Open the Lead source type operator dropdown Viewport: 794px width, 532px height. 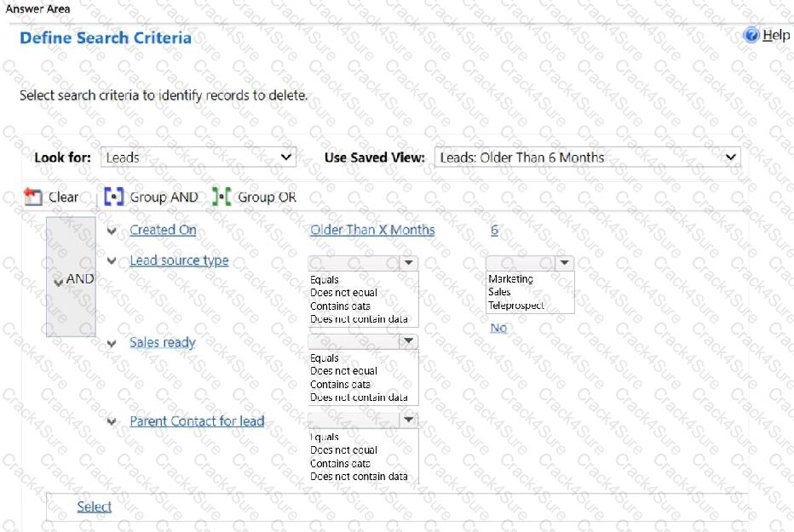[408, 264]
